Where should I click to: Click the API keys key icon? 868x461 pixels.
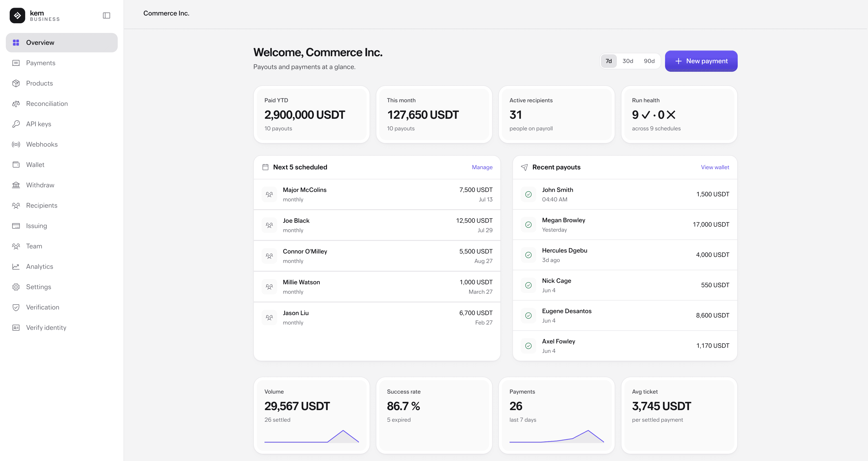(x=16, y=124)
